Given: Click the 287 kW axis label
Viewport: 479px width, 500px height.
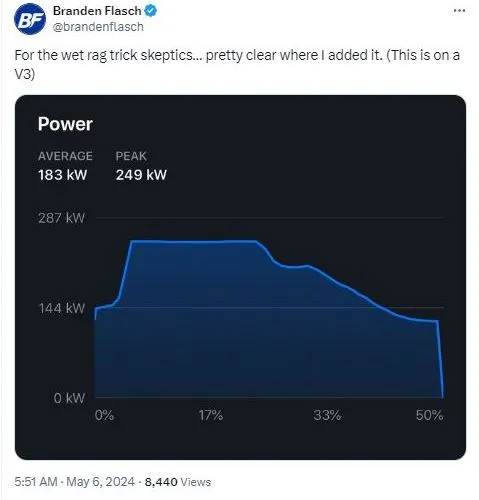Looking at the screenshot, I should click(x=61, y=218).
